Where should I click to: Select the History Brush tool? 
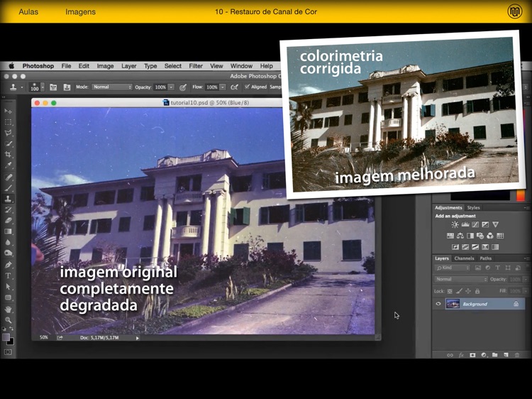pos(8,209)
